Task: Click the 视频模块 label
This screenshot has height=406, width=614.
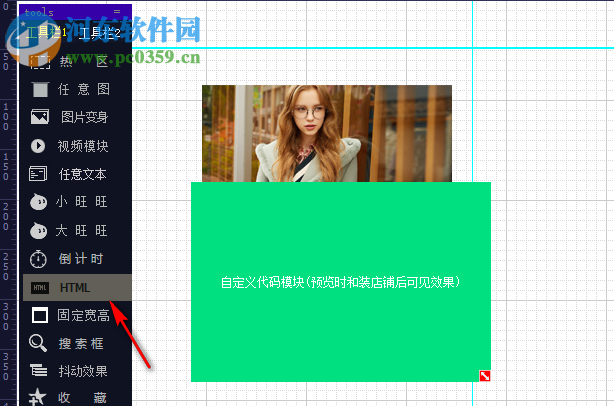Action: (83, 146)
